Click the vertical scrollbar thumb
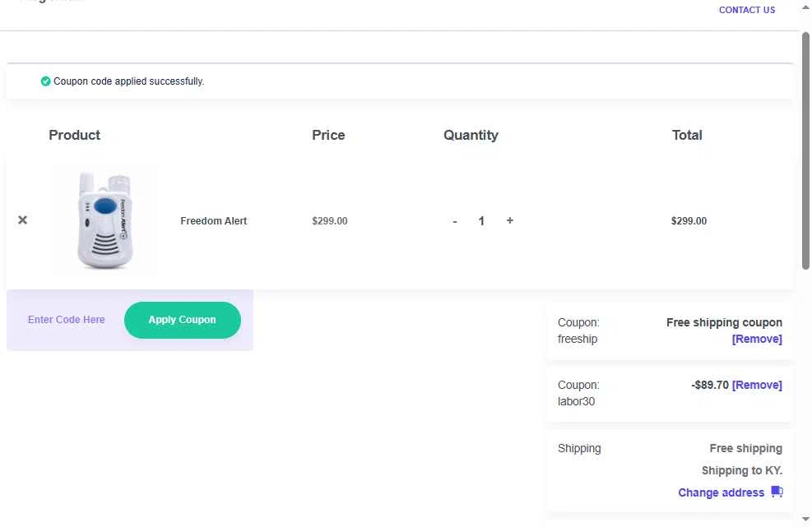 tap(805, 150)
